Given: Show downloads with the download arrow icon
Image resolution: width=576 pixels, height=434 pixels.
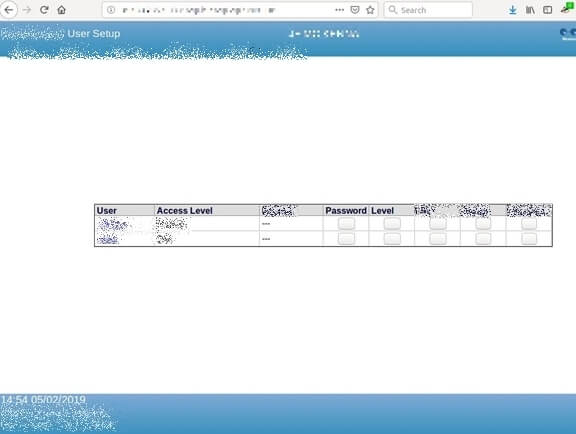Looking at the screenshot, I should pyautogui.click(x=512, y=10).
